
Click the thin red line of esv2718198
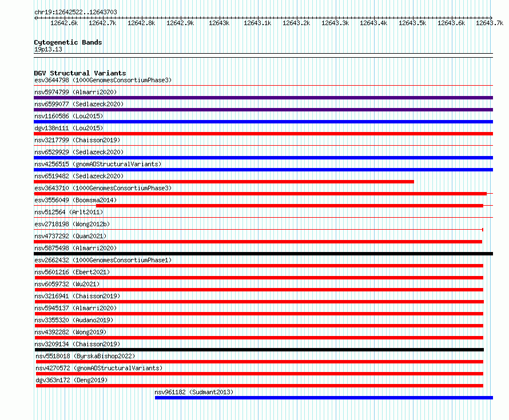259,230
